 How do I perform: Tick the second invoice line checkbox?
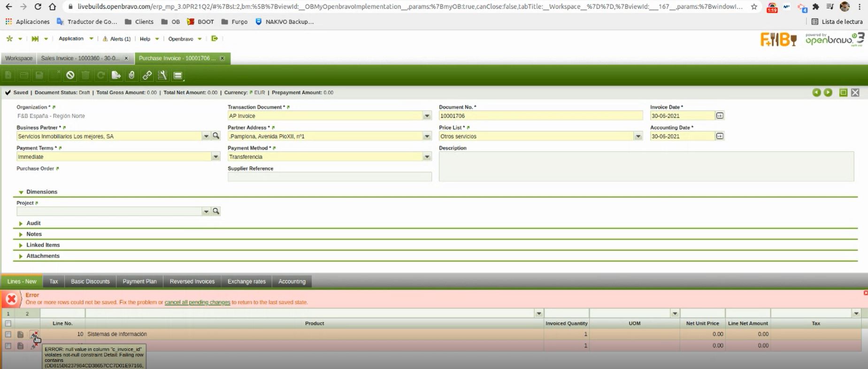[x=8, y=345]
